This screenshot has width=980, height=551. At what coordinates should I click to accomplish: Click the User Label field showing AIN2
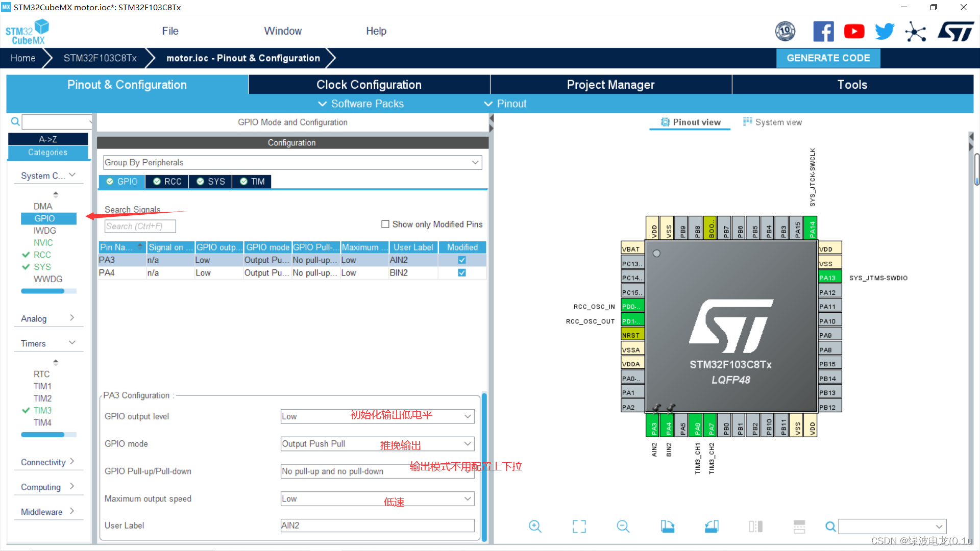point(377,525)
